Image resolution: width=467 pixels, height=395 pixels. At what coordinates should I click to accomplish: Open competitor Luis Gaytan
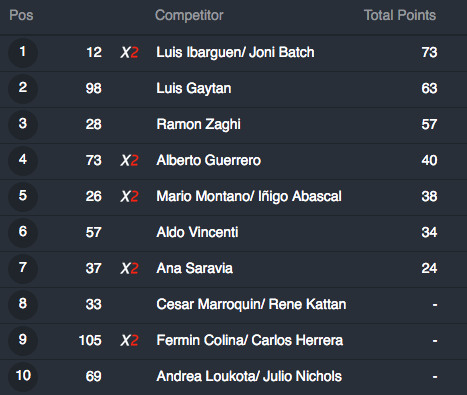(x=194, y=89)
